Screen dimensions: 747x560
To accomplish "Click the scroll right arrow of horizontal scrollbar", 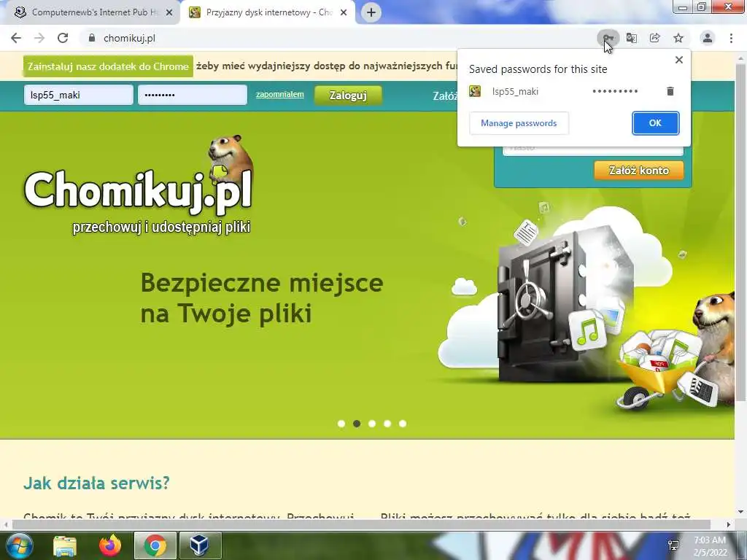I will (x=729, y=524).
